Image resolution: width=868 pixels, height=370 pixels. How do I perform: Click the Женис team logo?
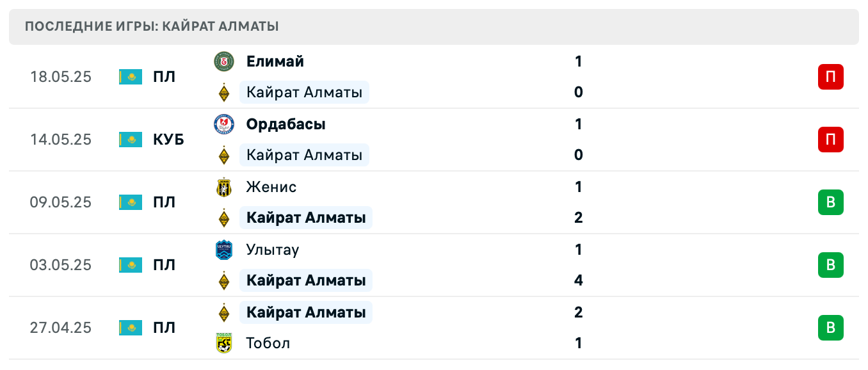tap(223, 187)
